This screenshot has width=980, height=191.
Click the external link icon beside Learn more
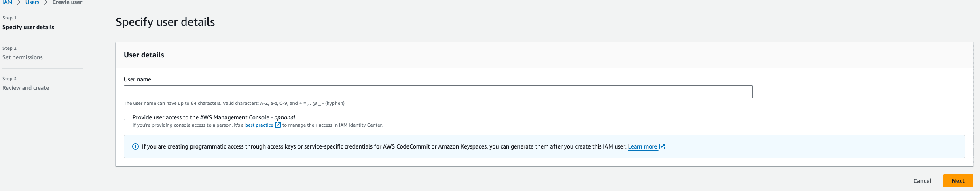point(662,146)
